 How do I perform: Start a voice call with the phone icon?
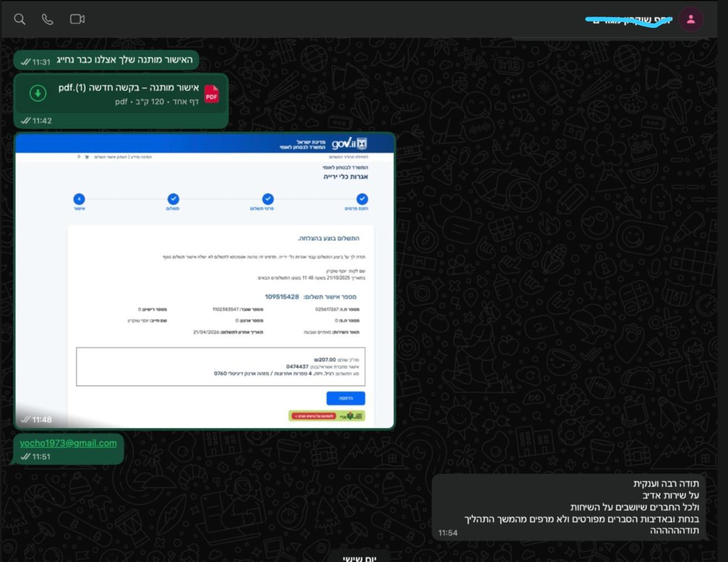click(48, 19)
